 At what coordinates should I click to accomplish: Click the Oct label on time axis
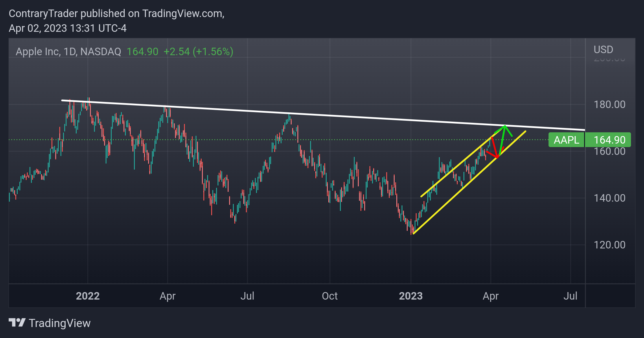(x=330, y=296)
